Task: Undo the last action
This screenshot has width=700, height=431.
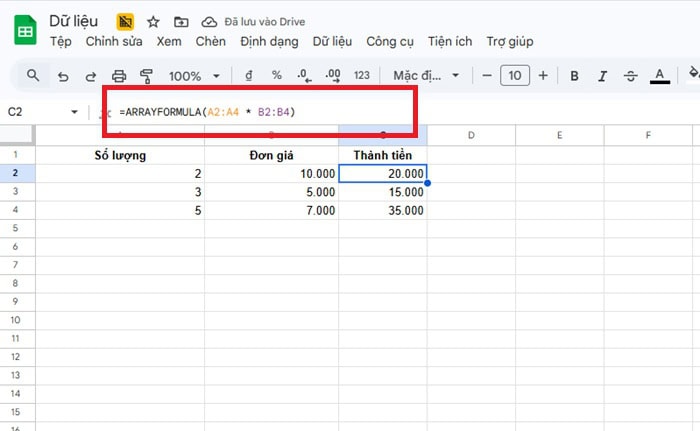Action: [63, 76]
